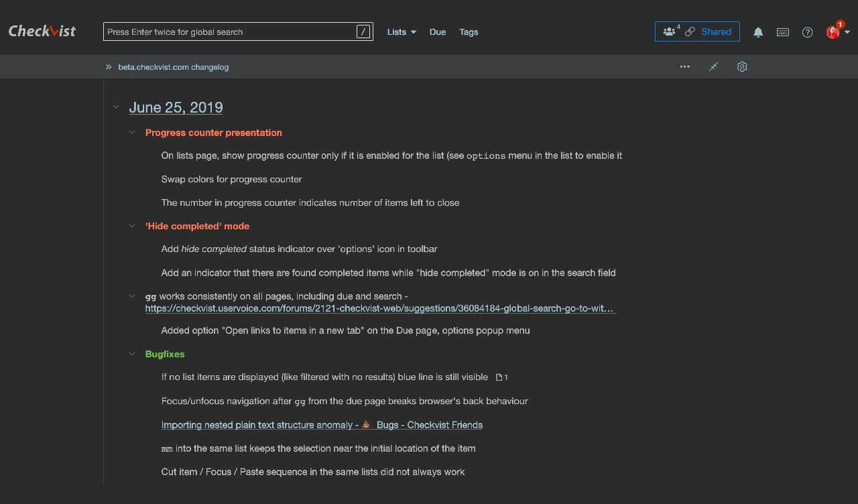Viewport: 858px width, 504px height.
Task: Open the user avatar account menu
Action: (834, 32)
